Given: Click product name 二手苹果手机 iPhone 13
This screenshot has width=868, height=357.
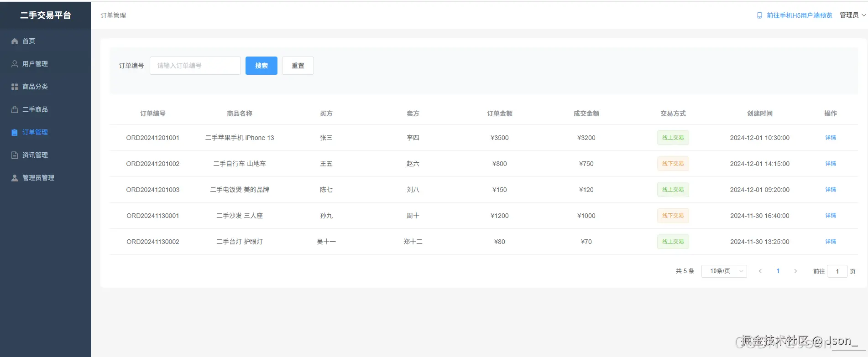Looking at the screenshot, I should click(x=240, y=138).
